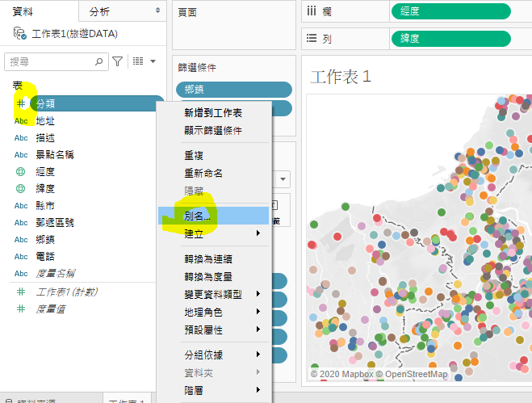Click the search magnifier icon
The height and width of the screenshot is (403, 532).
point(98,61)
